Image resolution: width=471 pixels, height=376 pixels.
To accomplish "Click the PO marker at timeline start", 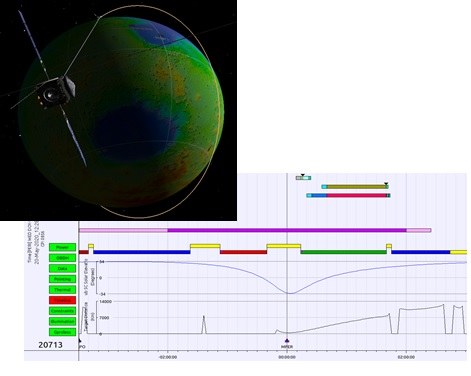I will [x=80, y=341].
